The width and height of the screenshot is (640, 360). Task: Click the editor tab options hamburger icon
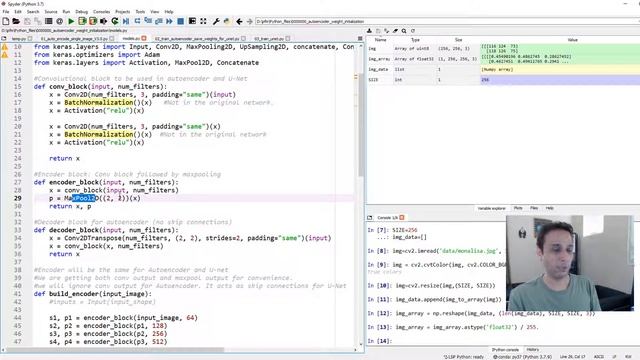click(360, 38)
